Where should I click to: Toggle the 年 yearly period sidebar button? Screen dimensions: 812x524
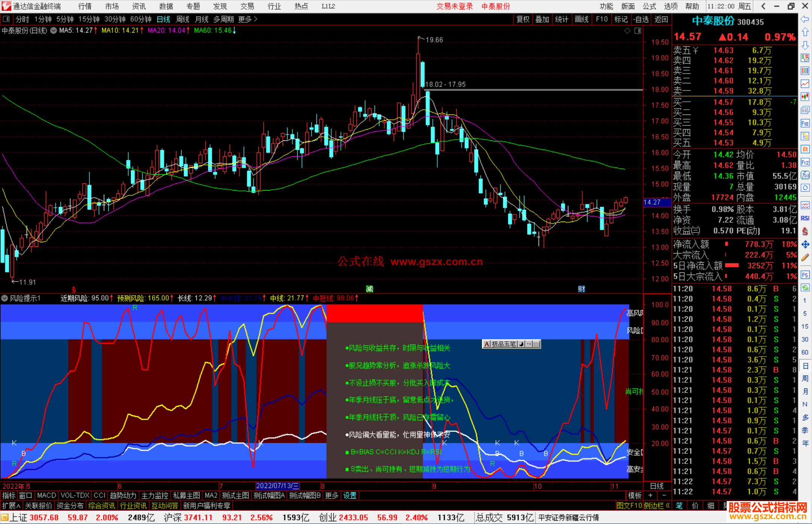(805, 444)
